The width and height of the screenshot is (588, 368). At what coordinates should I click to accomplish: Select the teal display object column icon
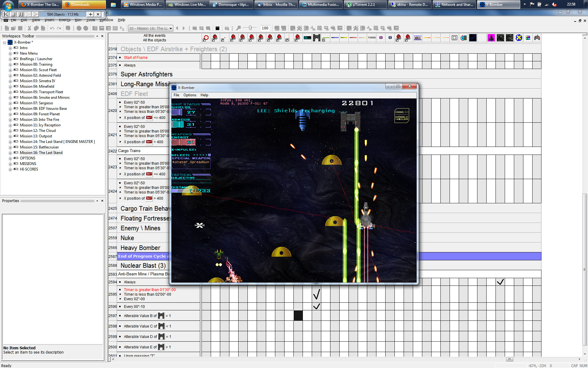[307, 38]
